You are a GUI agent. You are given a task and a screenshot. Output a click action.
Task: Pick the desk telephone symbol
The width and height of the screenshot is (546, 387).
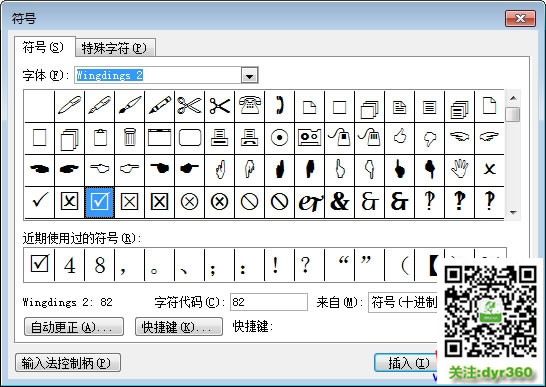[x=249, y=106]
